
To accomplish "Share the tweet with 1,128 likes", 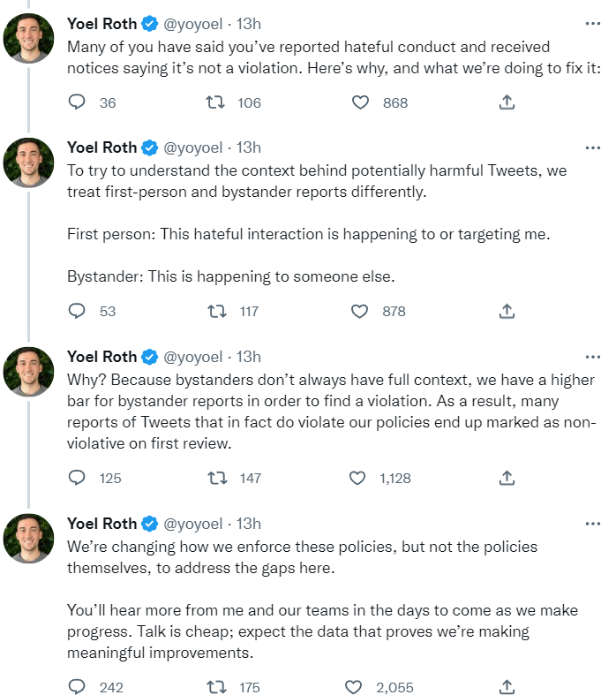I will pos(507,478).
